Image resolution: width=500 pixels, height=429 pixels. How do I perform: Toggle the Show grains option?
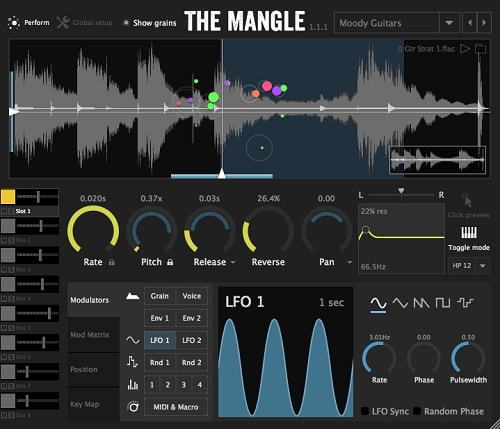[x=149, y=23]
